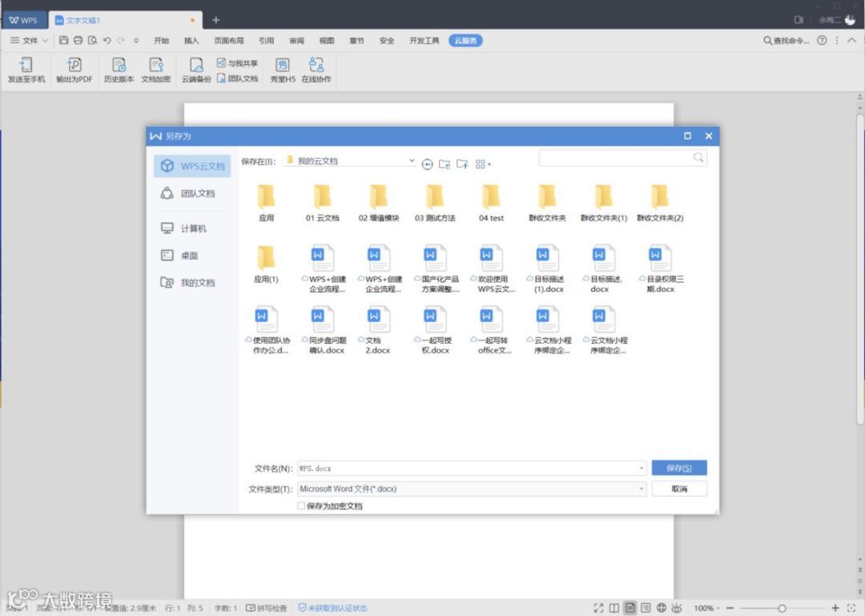Expand quick access toolbar customize arrow
865x616 pixels.
(x=135, y=40)
